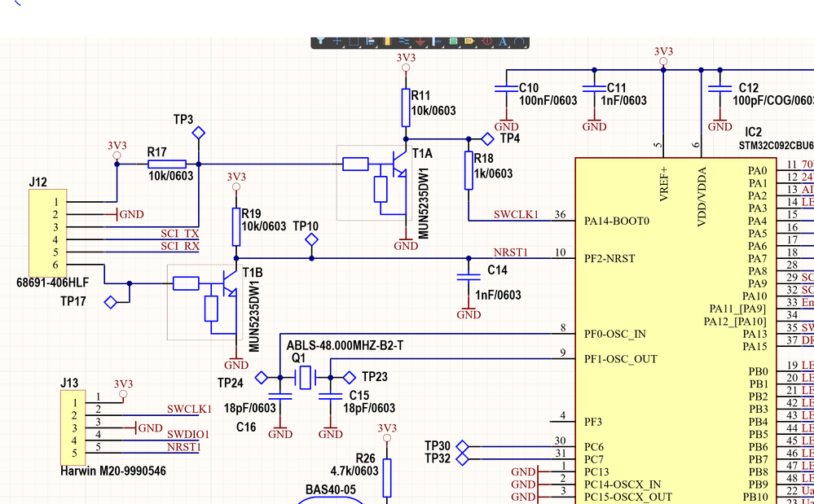
Task: Select the PF0-OSC_IN pin name
Action: tap(615, 334)
